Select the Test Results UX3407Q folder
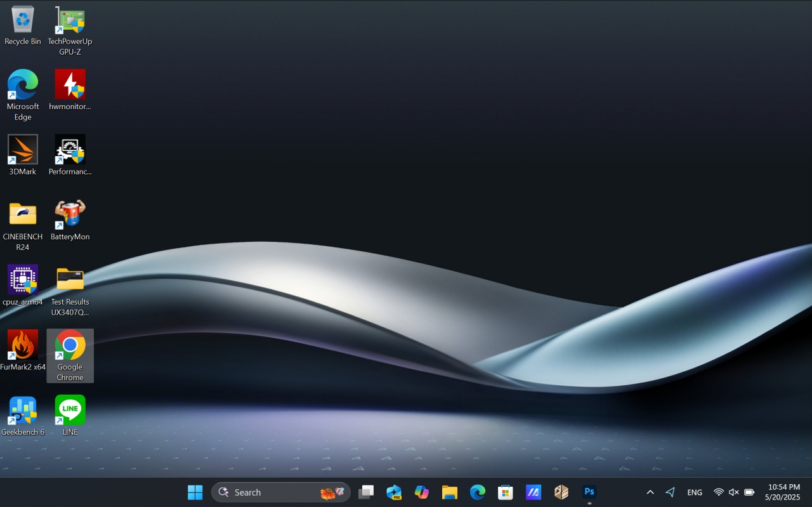Screen dimensions: 812x507 pyautogui.click(x=70, y=291)
